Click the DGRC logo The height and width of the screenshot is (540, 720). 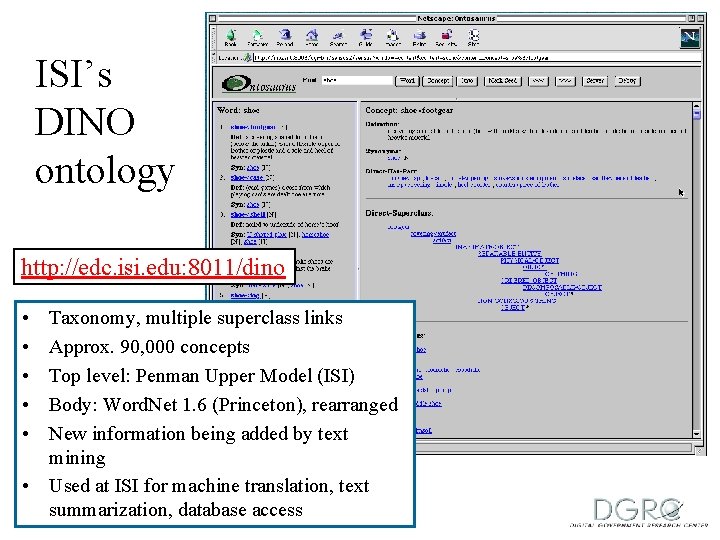coord(639,512)
